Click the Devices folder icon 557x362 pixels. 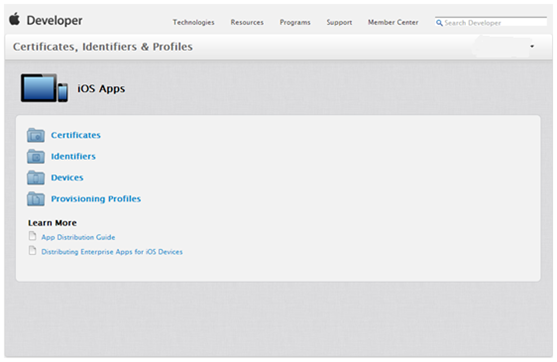pos(36,178)
